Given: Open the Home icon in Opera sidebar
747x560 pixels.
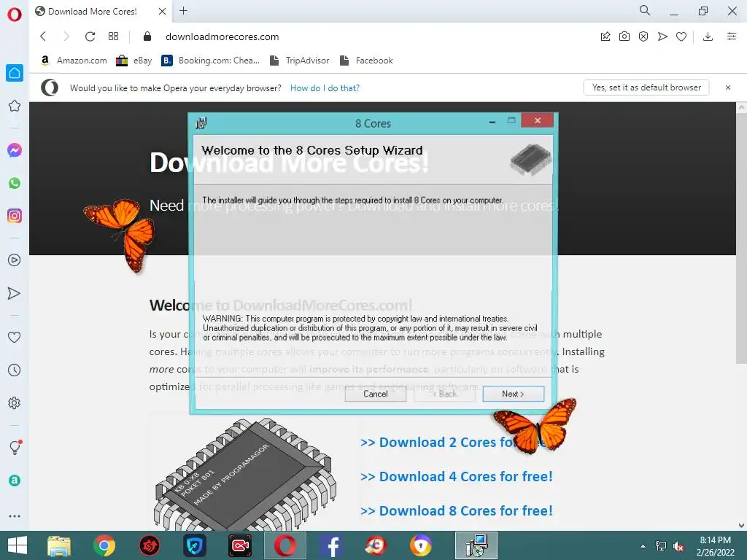Looking at the screenshot, I should click(x=15, y=73).
